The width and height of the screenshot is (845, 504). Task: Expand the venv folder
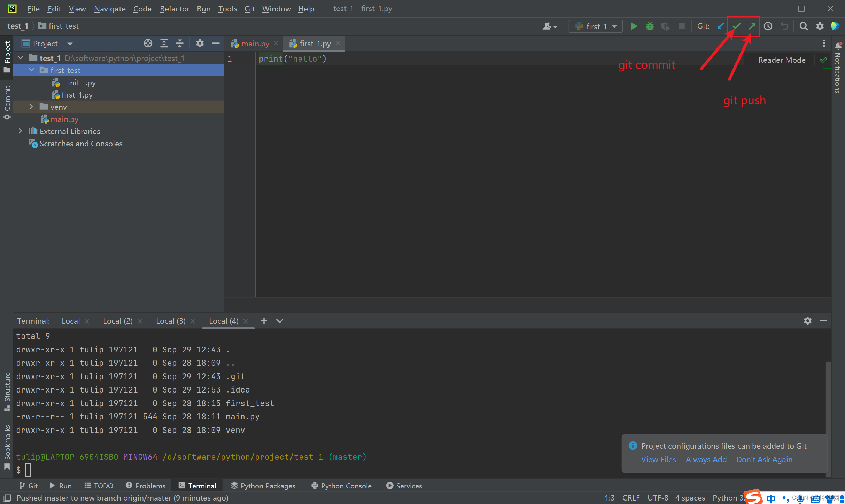pos(31,107)
